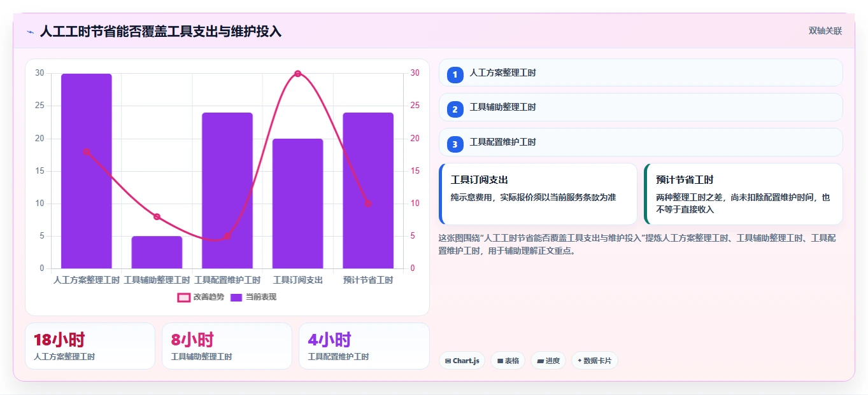Click the purple 当前表现 legend swatch
The width and height of the screenshot is (868, 395).
[x=236, y=297]
